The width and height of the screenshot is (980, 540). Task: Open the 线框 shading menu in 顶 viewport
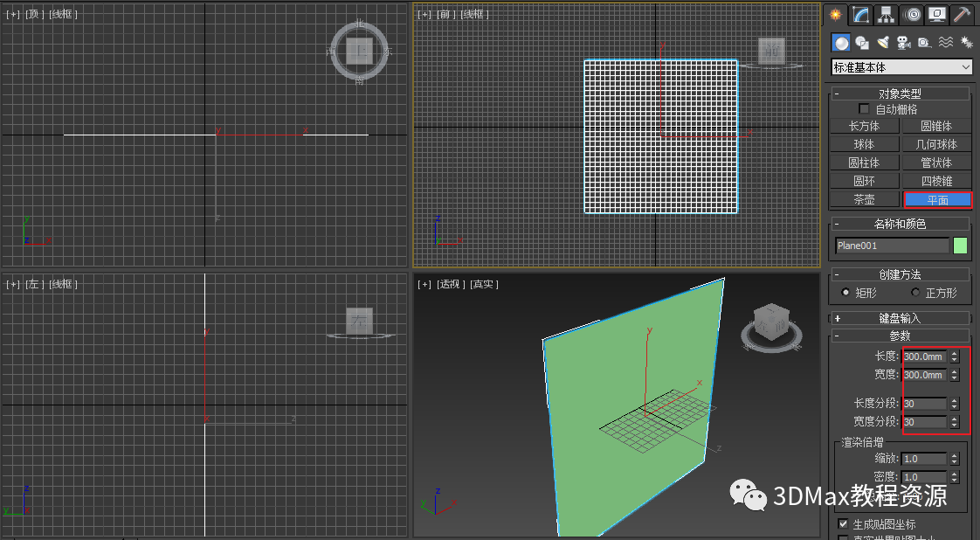63,14
